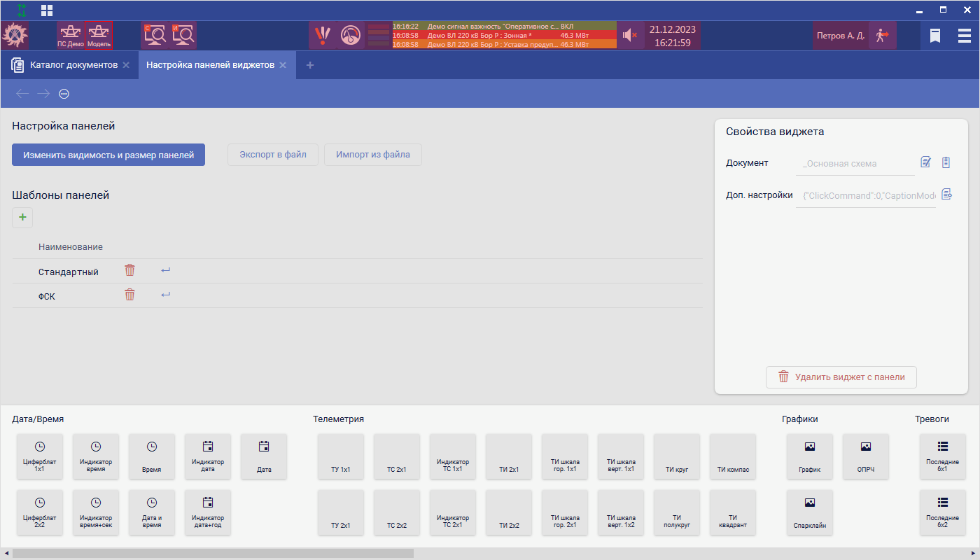Screen dimensions: 980x560
Task: Open the bookmark icon in header
Action: (934, 36)
